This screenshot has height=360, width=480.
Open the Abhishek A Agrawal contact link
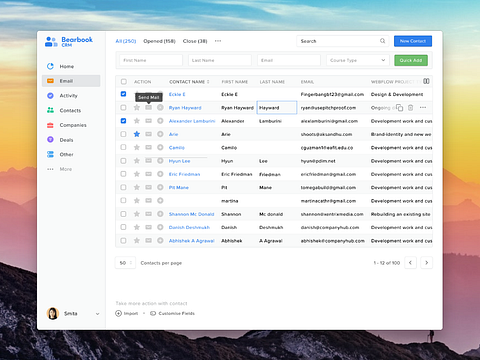(191, 241)
